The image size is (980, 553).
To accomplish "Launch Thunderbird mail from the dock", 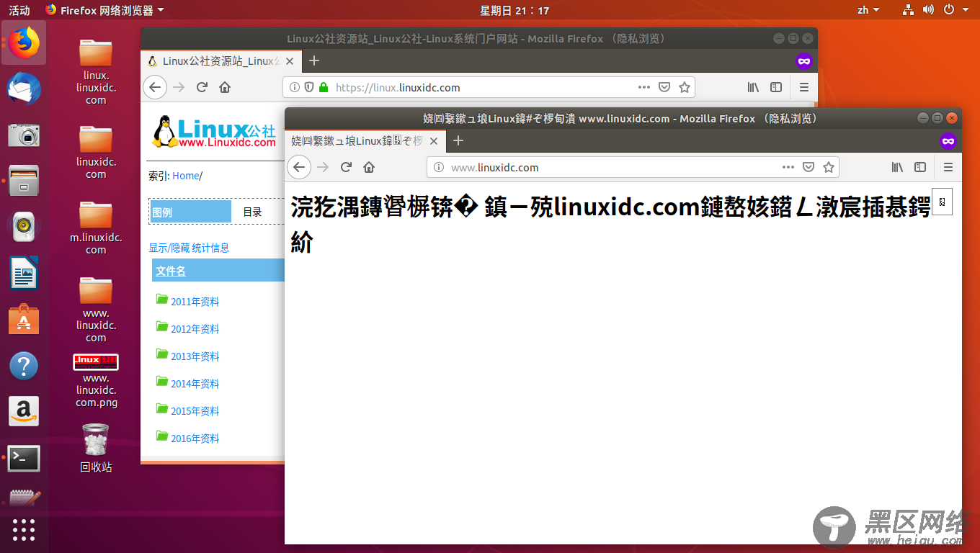I will 24,89.
